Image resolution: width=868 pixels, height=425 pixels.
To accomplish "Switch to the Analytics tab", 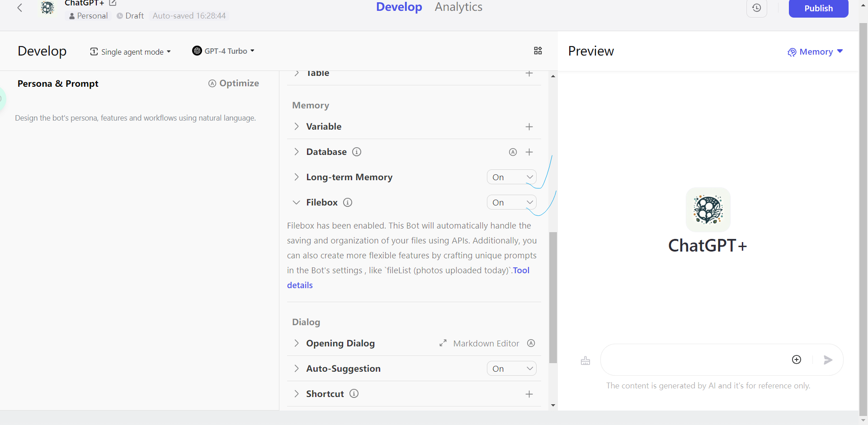I will (x=458, y=7).
